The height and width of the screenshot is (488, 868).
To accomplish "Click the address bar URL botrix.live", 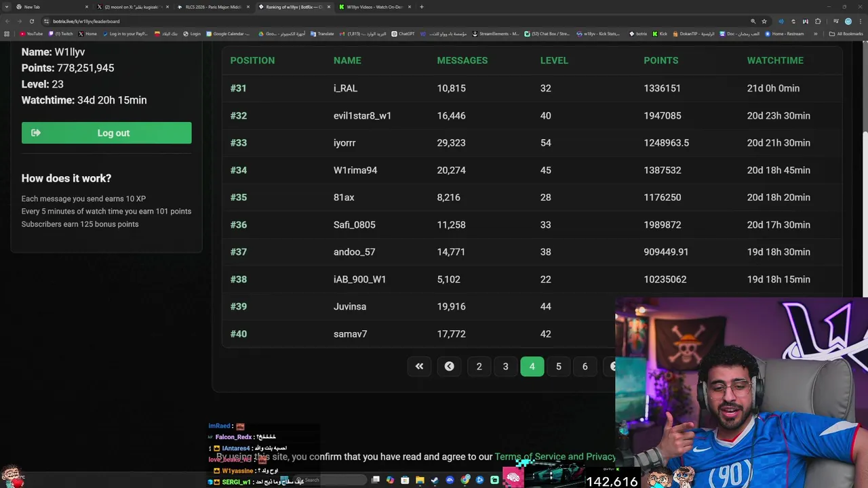I will click(86, 21).
